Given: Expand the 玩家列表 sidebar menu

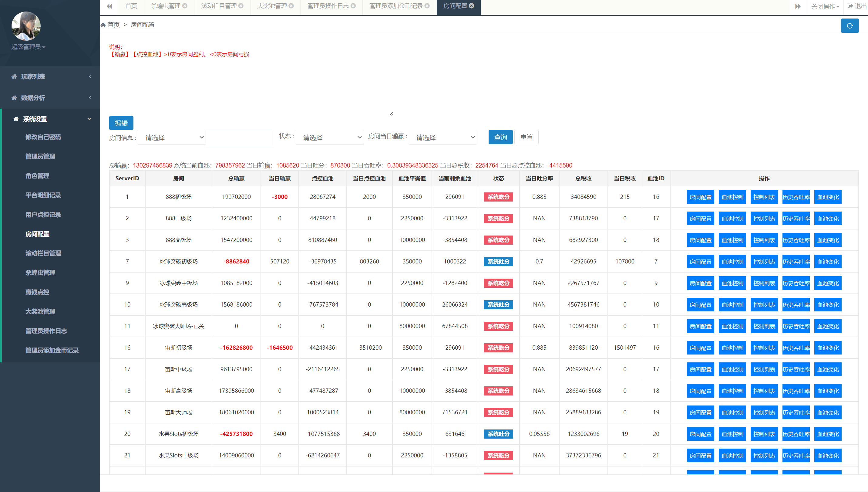Looking at the screenshot, I should (50, 76).
